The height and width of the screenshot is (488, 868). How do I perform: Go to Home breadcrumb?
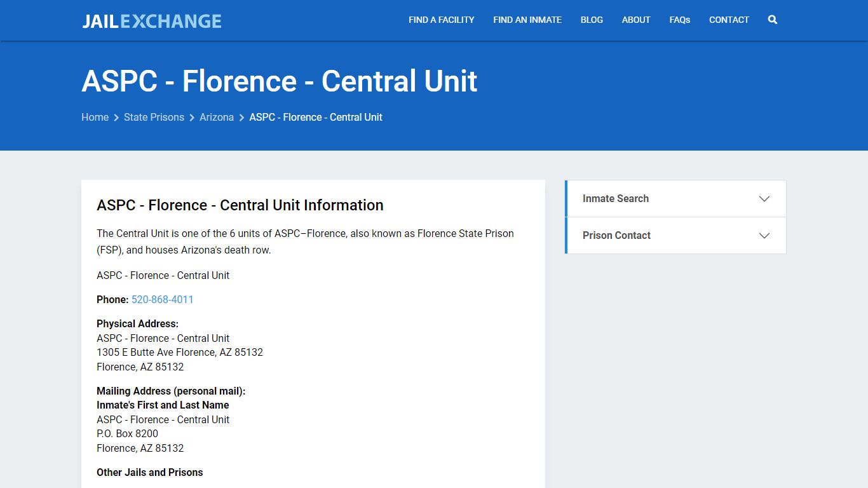[95, 117]
